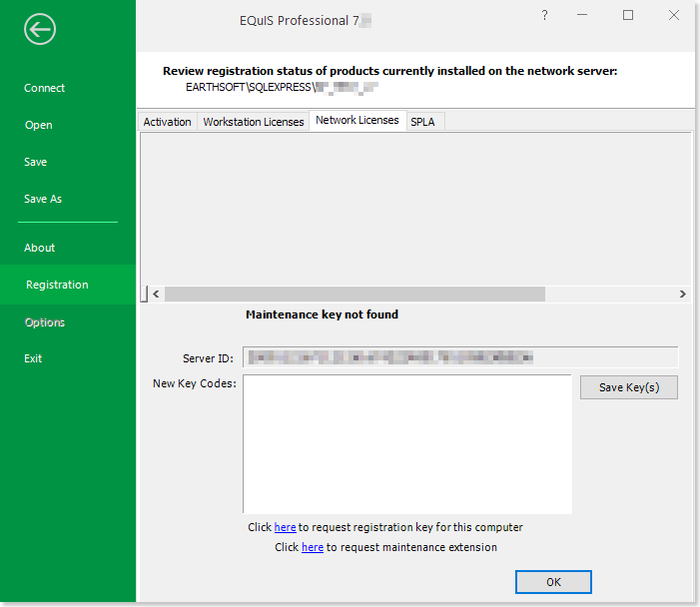Click Exit in the sidebar

(x=33, y=358)
